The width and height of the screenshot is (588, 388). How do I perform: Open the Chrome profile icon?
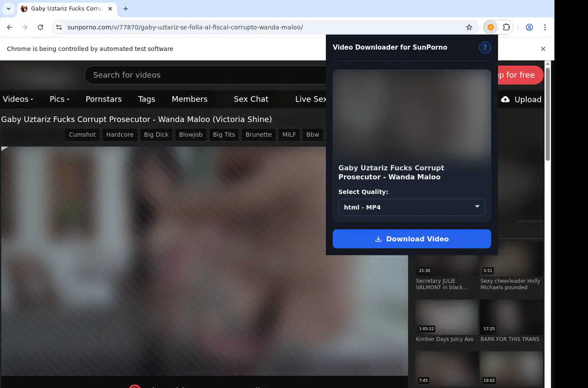pos(529,27)
